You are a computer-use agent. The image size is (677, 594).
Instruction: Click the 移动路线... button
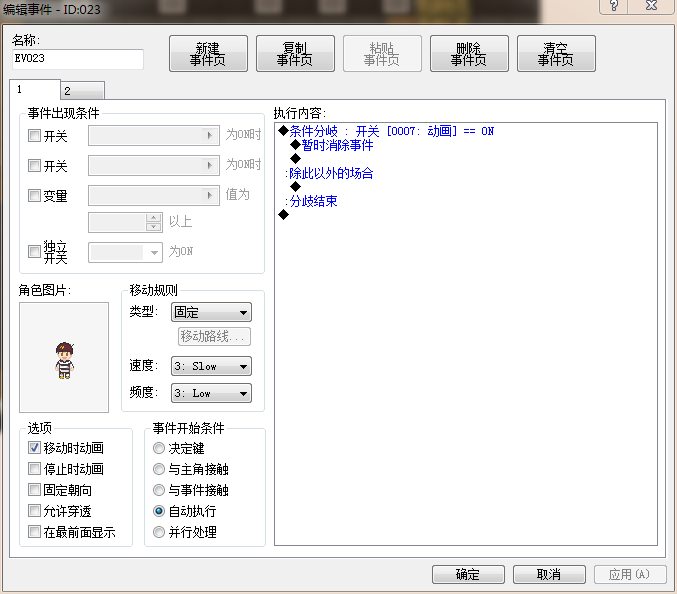tap(214, 336)
